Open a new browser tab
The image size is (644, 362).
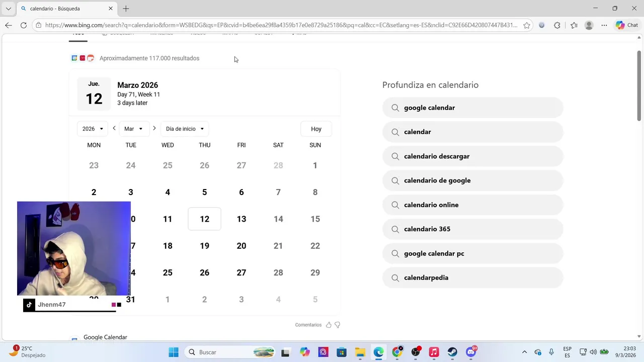coord(126,9)
